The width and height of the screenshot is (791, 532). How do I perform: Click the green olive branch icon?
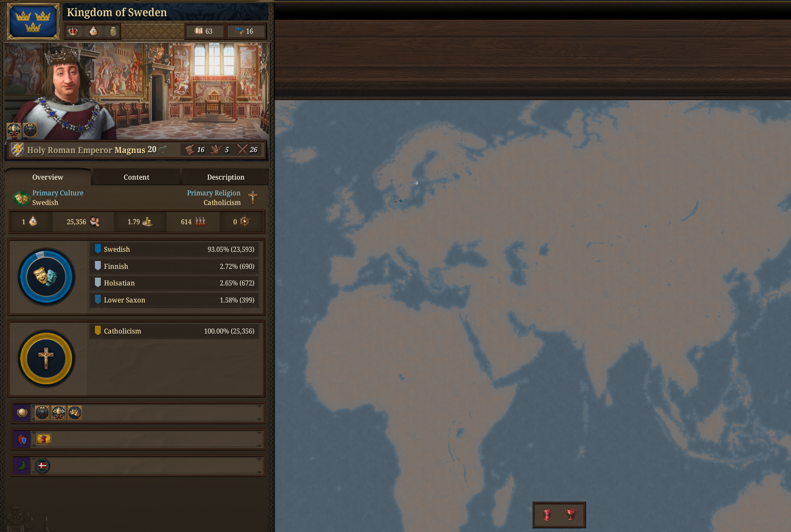click(22, 466)
